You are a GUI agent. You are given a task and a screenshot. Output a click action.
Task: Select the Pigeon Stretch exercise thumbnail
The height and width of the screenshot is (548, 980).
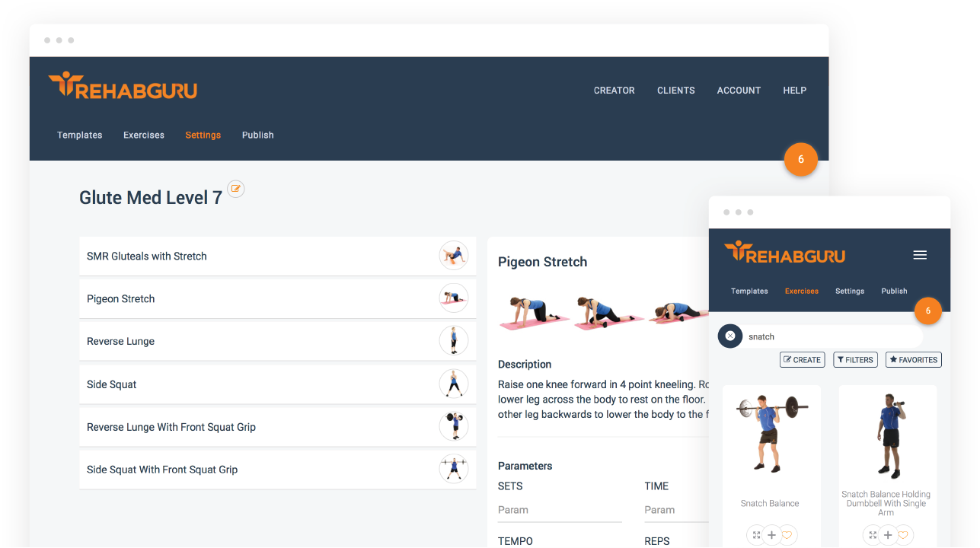tap(454, 298)
